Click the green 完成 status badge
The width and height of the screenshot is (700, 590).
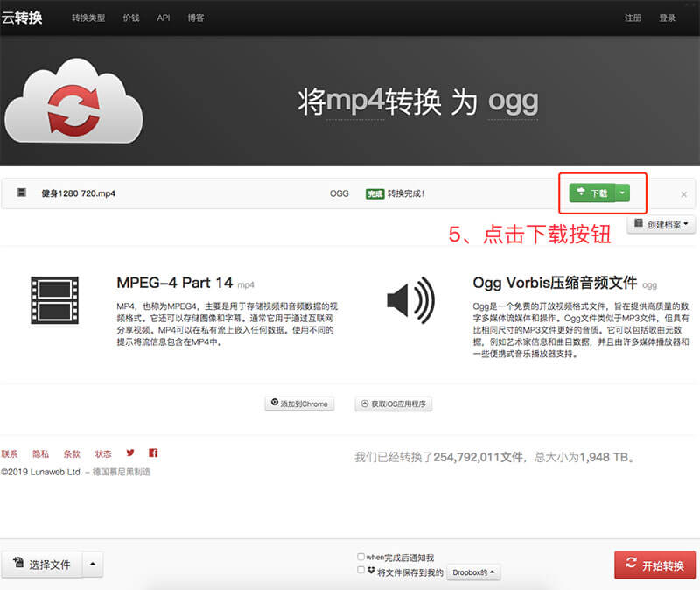click(374, 193)
